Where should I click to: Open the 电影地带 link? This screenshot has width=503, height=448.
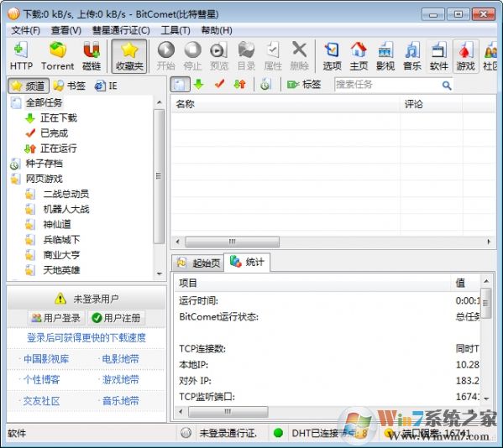[x=120, y=359]
